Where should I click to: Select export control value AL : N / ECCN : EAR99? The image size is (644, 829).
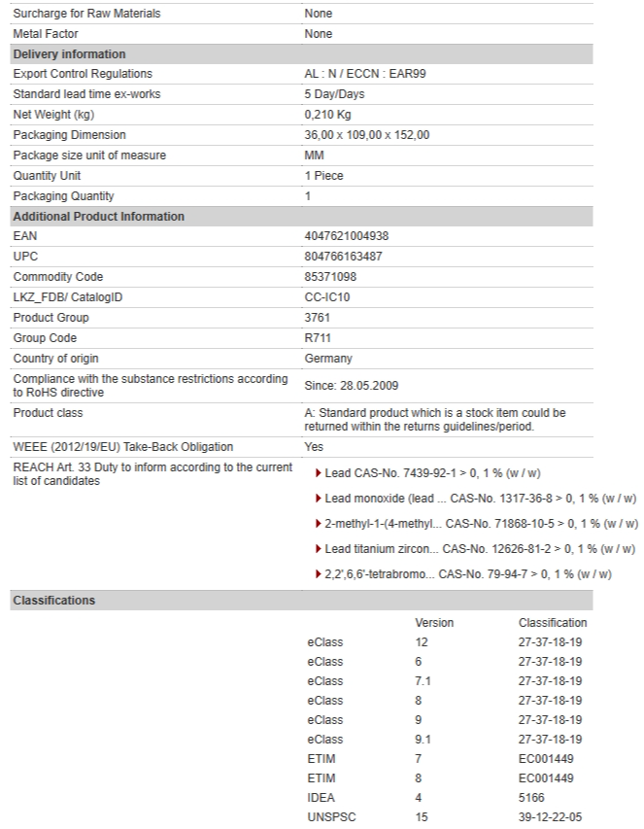[x=365, y=74]
